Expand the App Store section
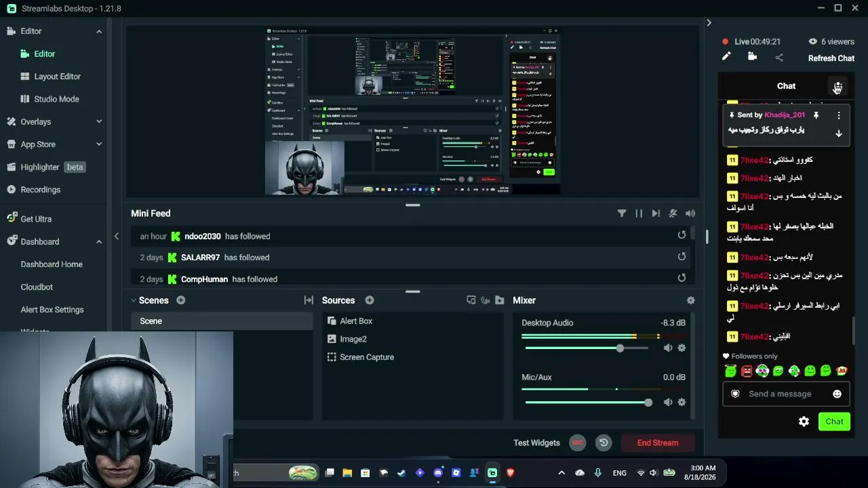Screen dimensions: 868x488 (99, 144)
